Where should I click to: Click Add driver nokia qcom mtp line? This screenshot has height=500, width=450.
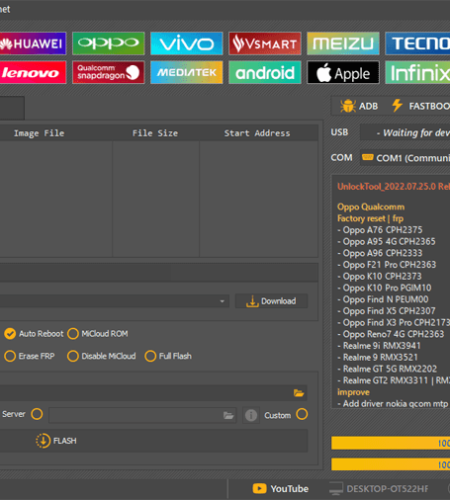point(393,404)
